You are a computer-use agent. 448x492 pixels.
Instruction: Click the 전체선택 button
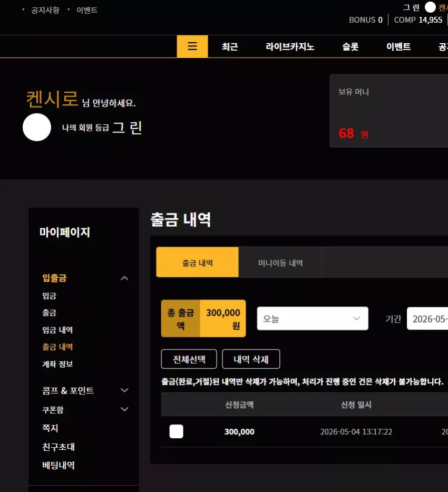(x=189, y=359)
